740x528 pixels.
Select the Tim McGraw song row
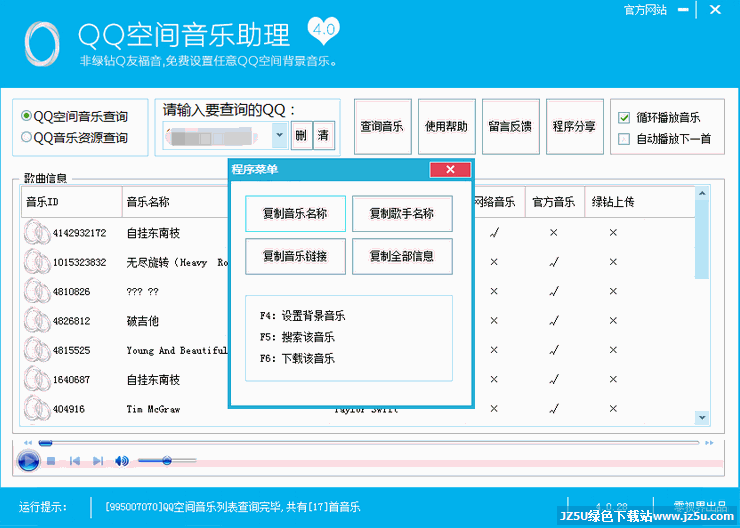(153, 409)
